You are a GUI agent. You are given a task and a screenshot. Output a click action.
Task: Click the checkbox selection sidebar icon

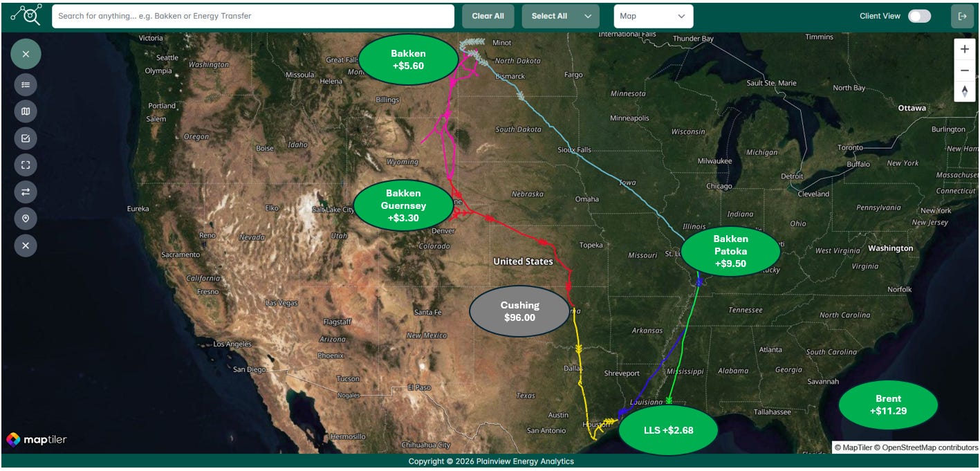(26, 138)
